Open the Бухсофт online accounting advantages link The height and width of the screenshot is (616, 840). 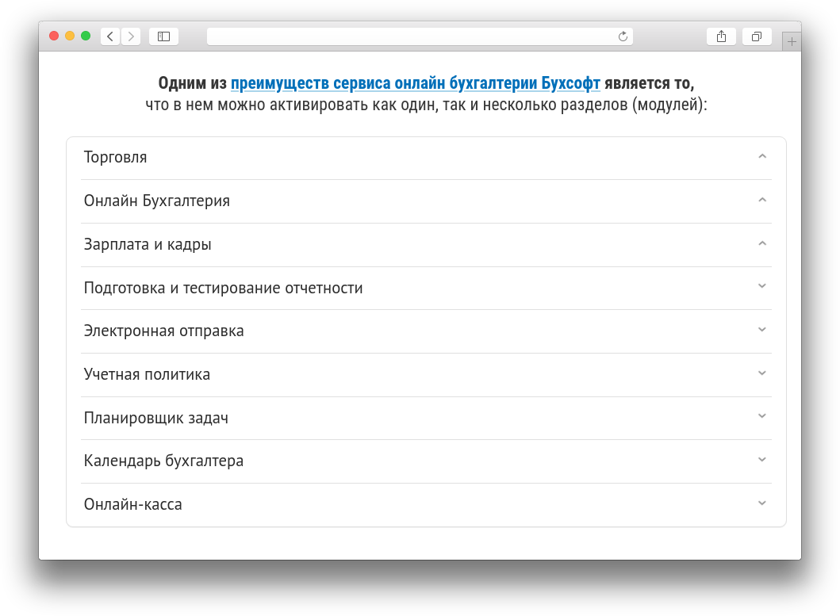pos(415,83)
